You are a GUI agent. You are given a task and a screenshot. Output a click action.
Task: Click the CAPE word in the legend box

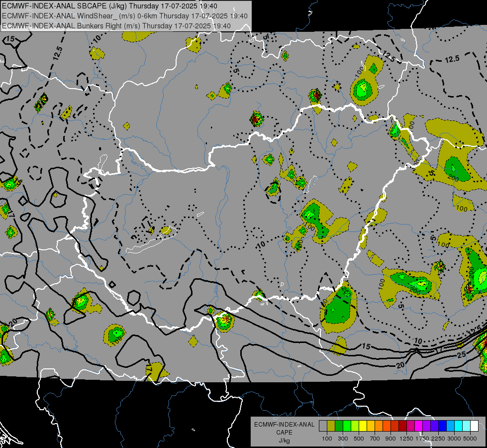284,433
